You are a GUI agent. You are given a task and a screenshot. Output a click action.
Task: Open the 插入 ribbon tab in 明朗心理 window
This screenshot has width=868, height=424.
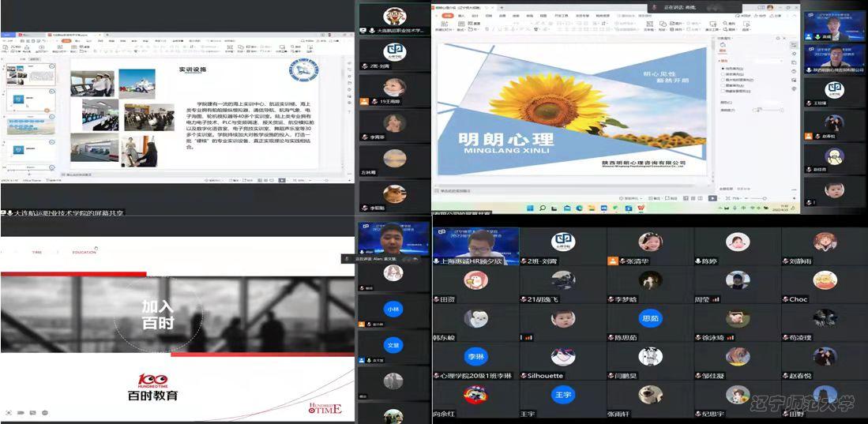[x=461, y=15]
